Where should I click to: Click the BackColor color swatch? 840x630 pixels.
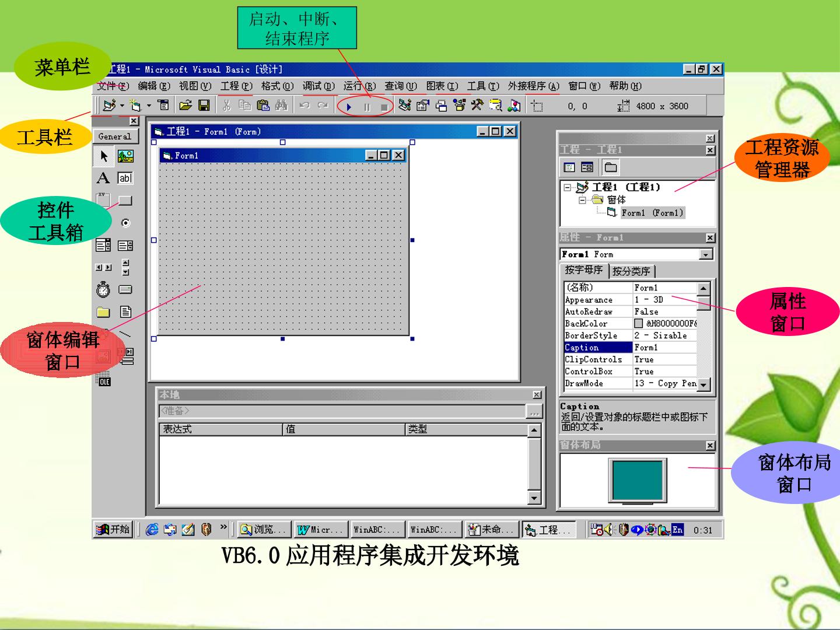click(639, 324)
